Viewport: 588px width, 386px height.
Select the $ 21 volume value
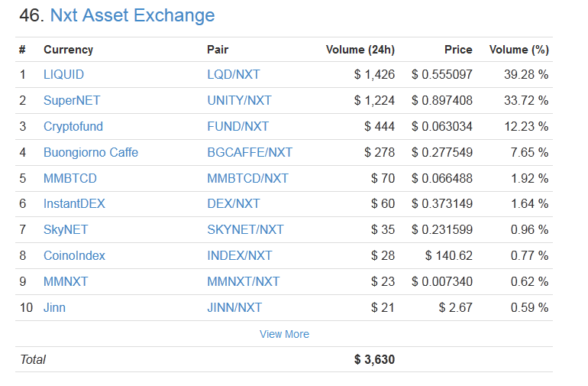point(383,307)
